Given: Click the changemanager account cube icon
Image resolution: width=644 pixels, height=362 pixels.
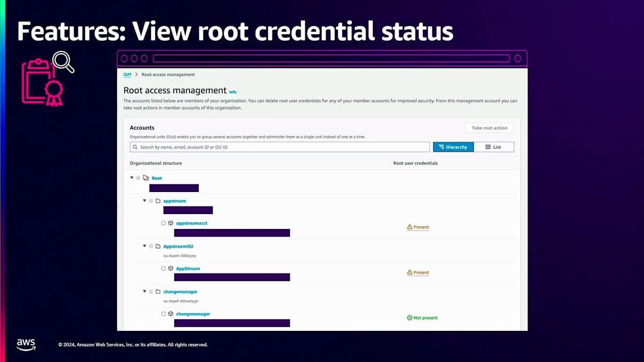Looking at the screenshot, I should [171, 314].
